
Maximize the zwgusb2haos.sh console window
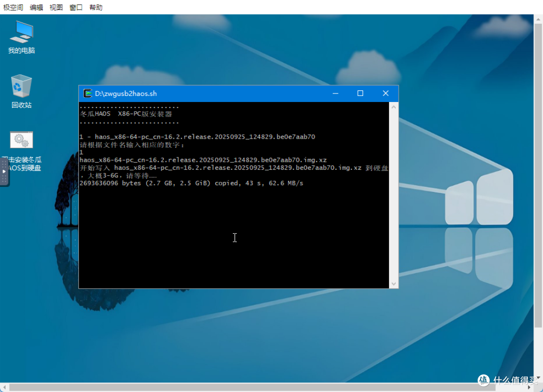click(x=360, y=93)
